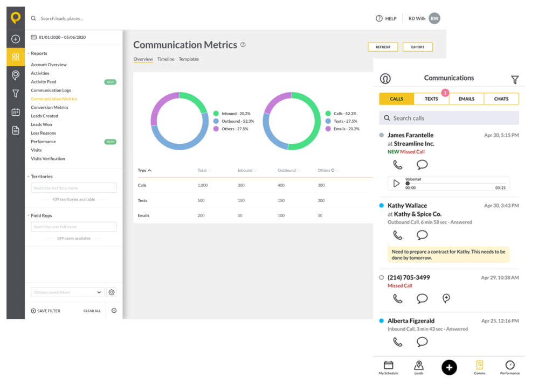Screen dimensions: 552x392
Task: Click the EXPORT button
Action: pos(417,47)
